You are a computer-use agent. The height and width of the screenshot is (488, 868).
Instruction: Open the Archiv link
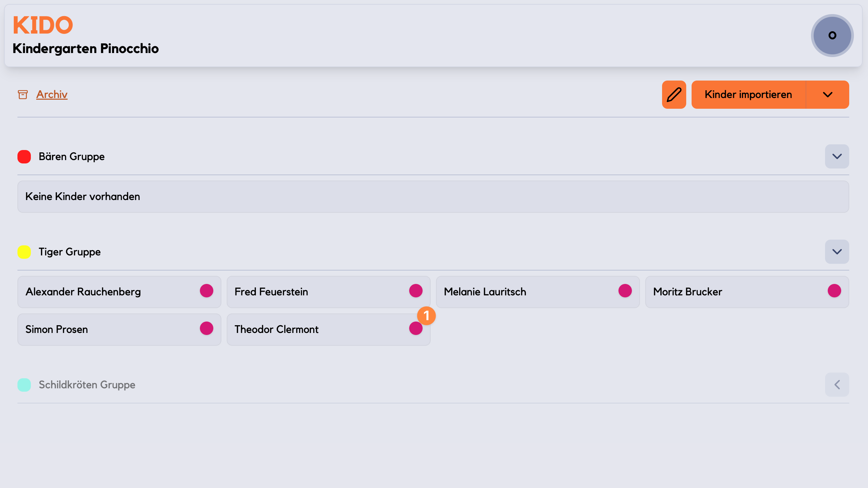point(52,95)
